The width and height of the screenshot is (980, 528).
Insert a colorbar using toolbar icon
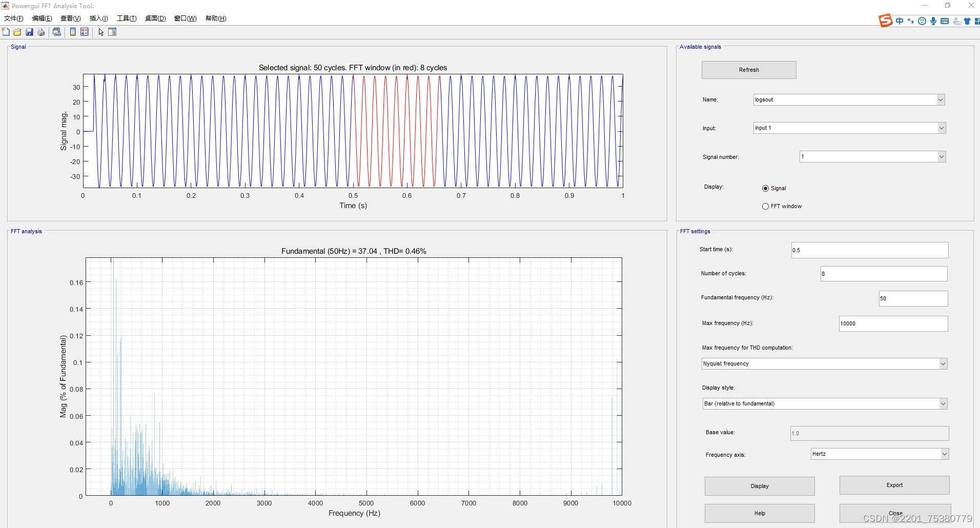pos(73,32)
